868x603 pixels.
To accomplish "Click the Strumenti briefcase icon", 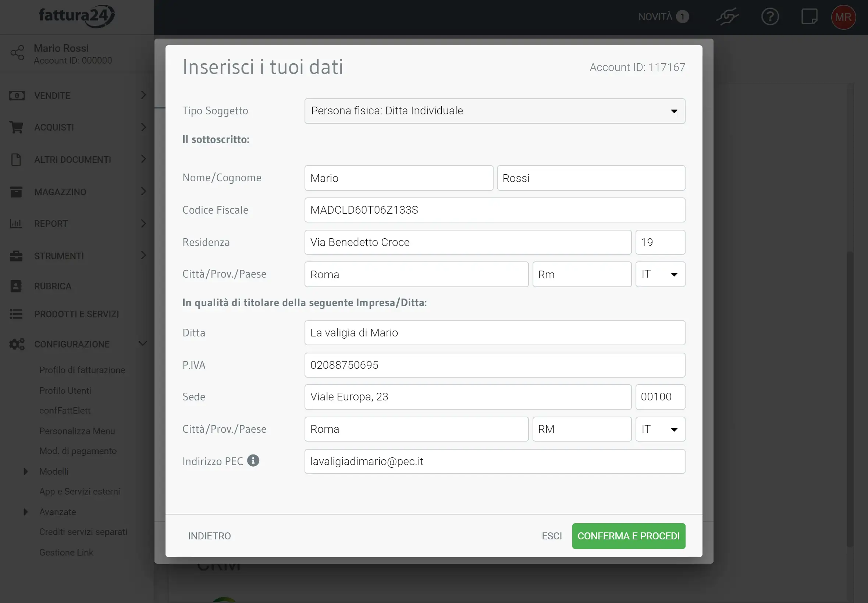I will pyautogui.click(x=16, y=256).
